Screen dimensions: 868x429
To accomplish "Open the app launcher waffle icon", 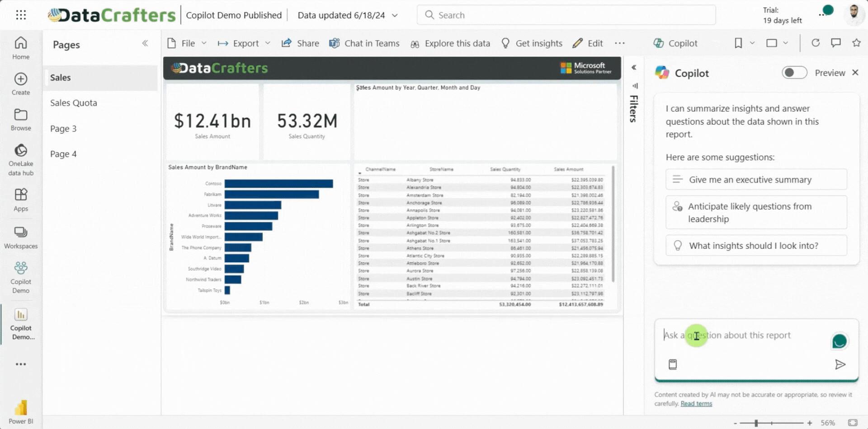I will click(x=21, y=15).
